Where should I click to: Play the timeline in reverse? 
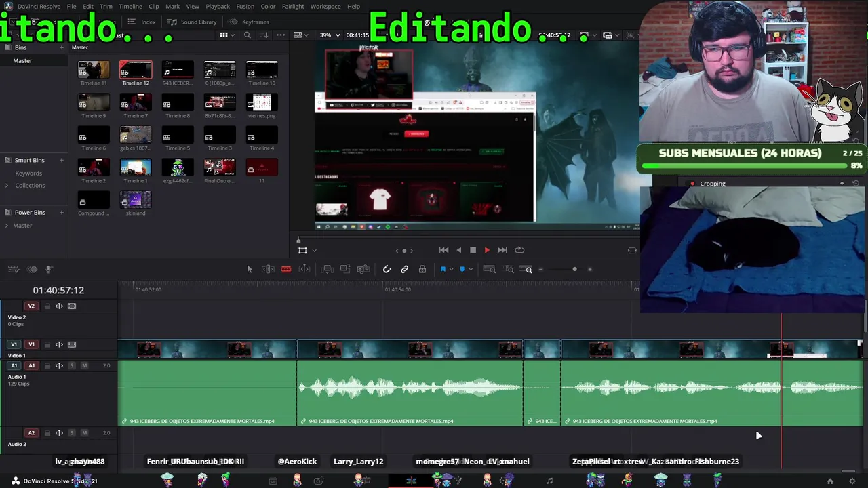(x=459, y=250)
